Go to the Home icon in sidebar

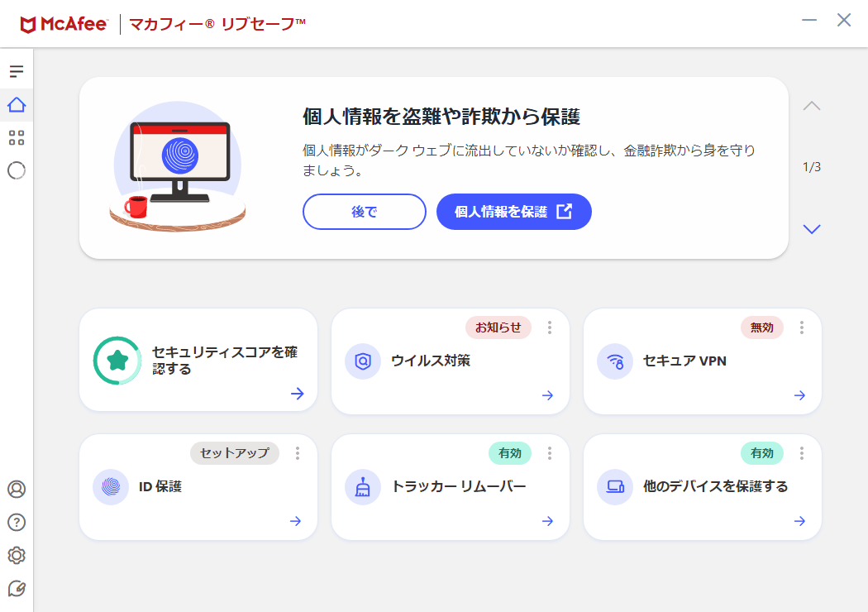(x=17, y=105)
